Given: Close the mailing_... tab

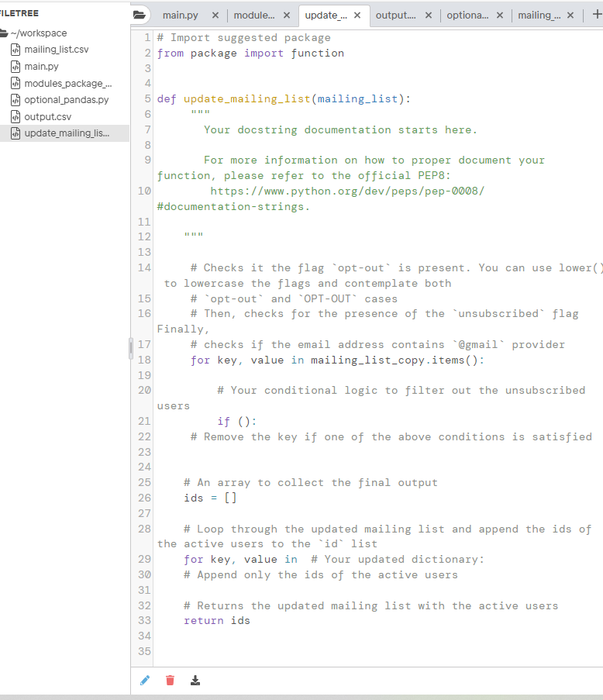Looking at the screenshot, I should [570, 16].
